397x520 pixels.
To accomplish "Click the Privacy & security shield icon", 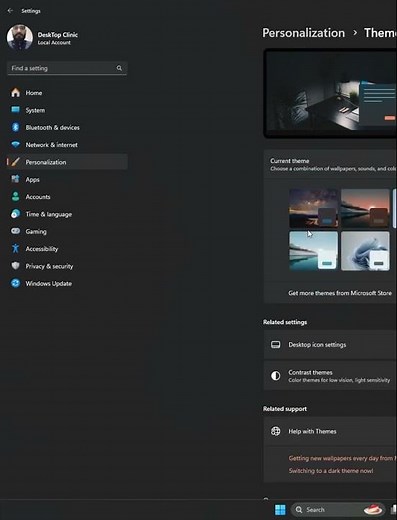I will 15,266.
